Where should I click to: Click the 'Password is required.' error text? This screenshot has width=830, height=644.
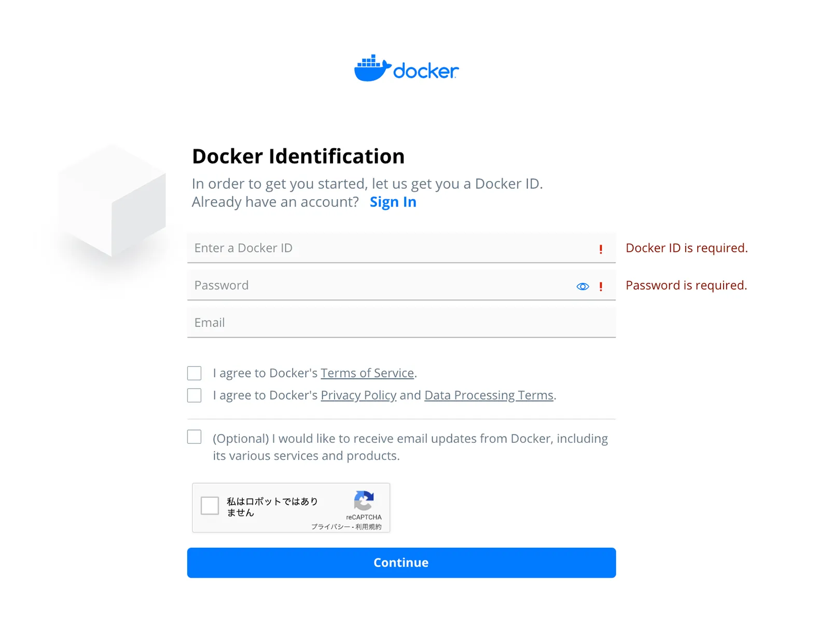click(x=686, y=285)
